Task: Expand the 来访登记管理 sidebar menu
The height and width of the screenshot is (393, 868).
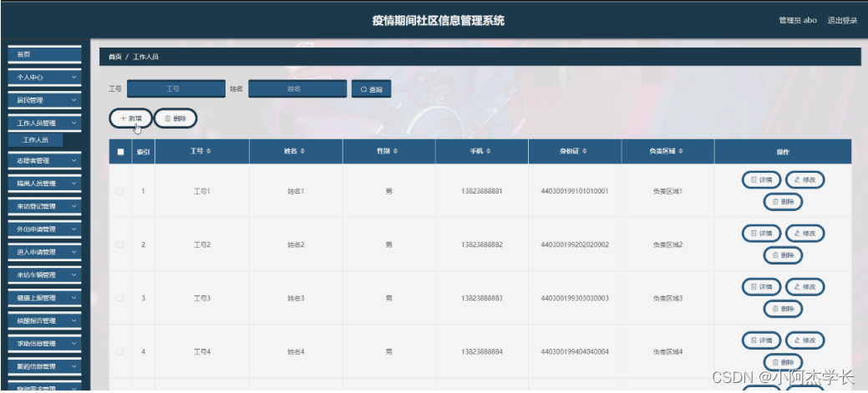Action: [45, 206]
